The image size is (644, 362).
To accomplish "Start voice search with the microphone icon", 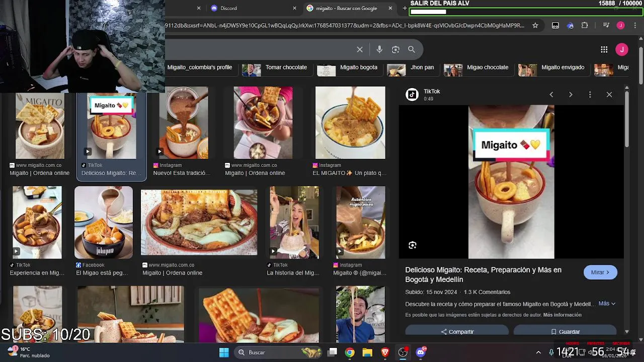I will coord(379,49).
